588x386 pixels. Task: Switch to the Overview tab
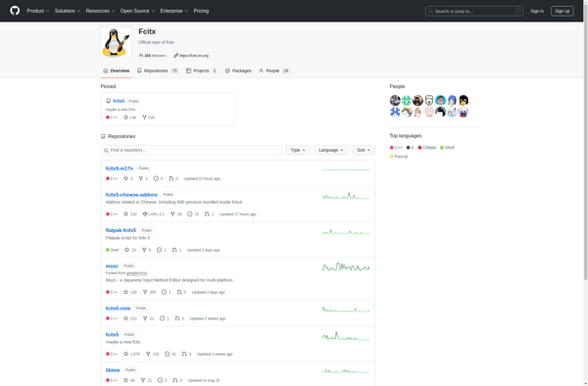[117, 71]
